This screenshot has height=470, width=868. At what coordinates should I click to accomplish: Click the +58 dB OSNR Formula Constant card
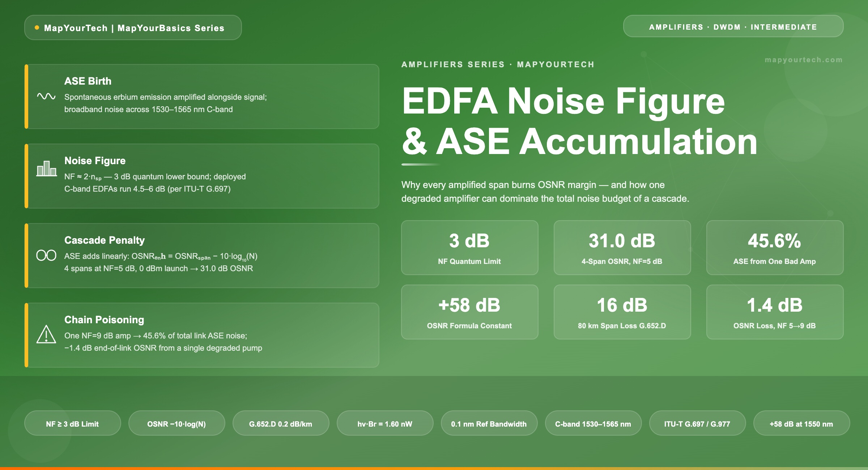[469, 312]
